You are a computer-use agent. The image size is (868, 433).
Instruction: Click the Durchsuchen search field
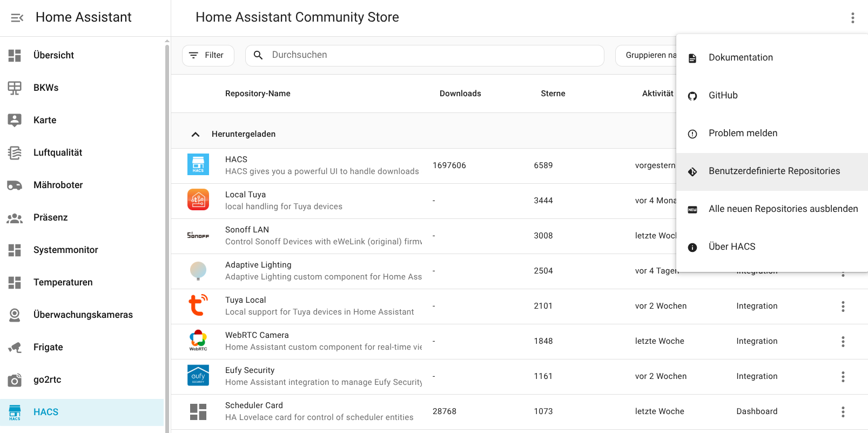tap(425, 56)
